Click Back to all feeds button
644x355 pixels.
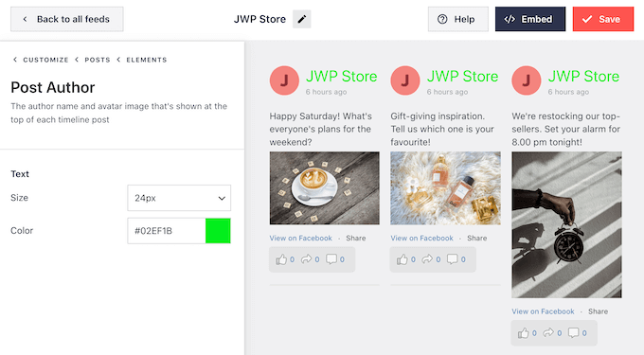tap(67, 19)
